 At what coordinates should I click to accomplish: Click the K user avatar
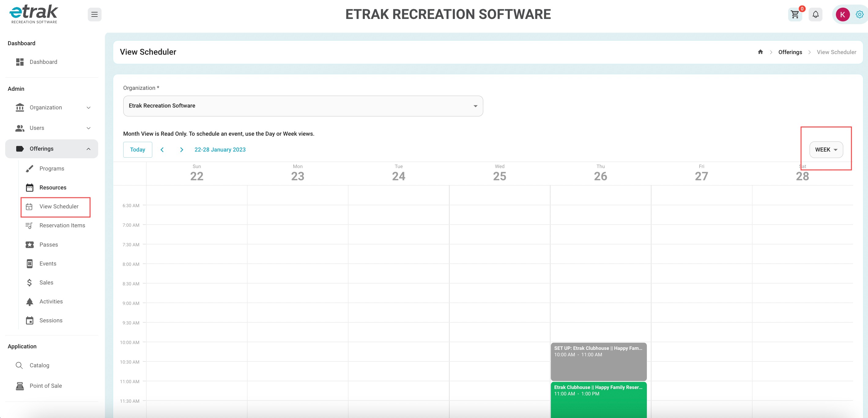[842, 14]
